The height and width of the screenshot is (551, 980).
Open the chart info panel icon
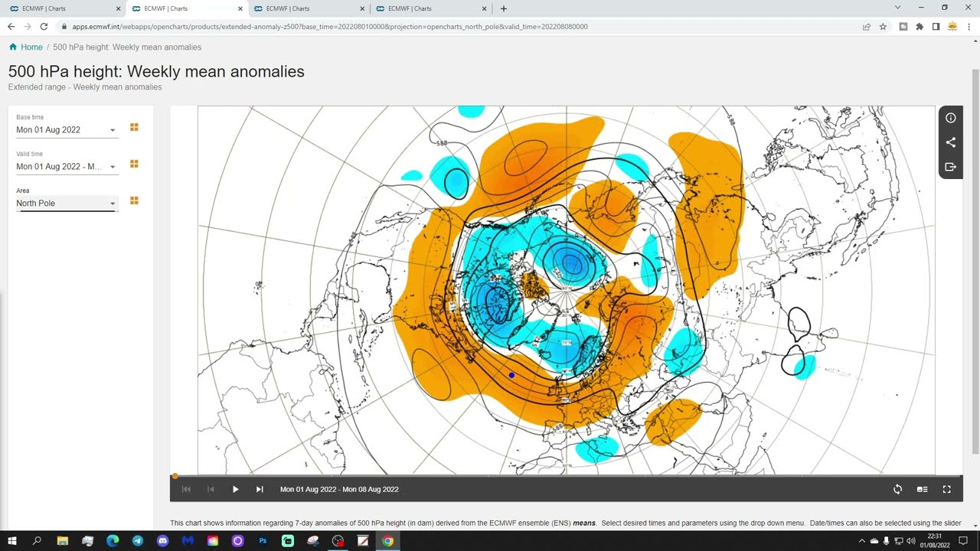pyautogui.click(x=950, y=118)
